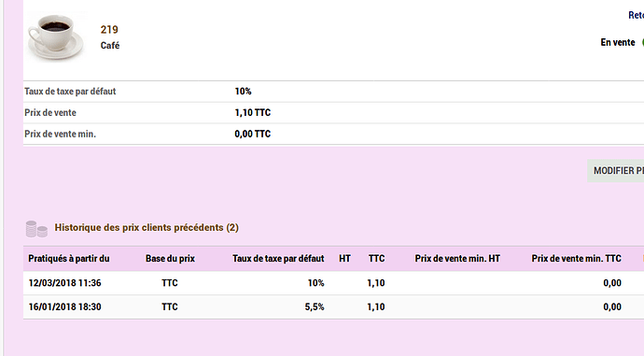This screenshot has height=356, width=644.
Task: Sort by Pratiqués à partir du column
Action: click(x=69, y=259)
